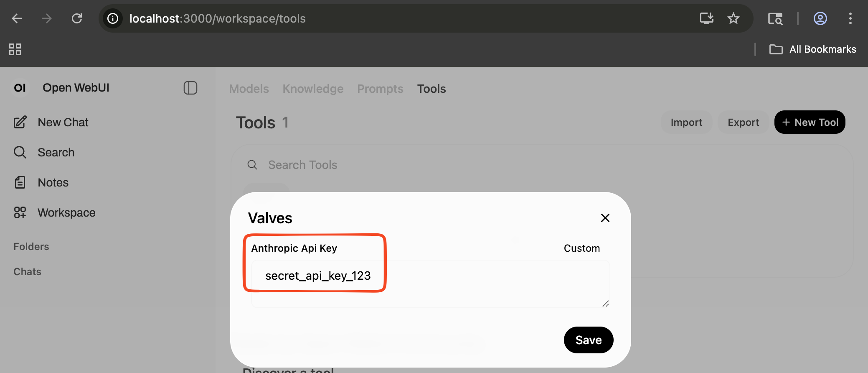The height and width of the screenshot is (373, 868).
Task: Save the Valves settings
Action: coord(588,340)
